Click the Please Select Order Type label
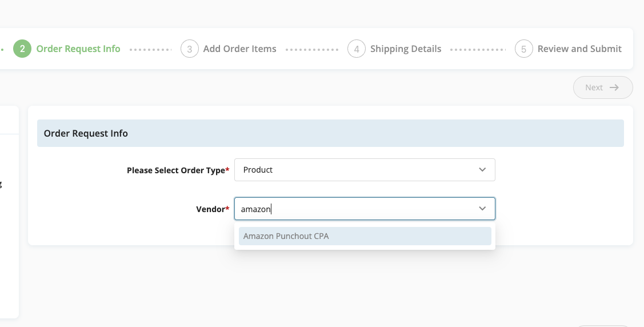The image size is (644, 327). [x=178, y=170]
